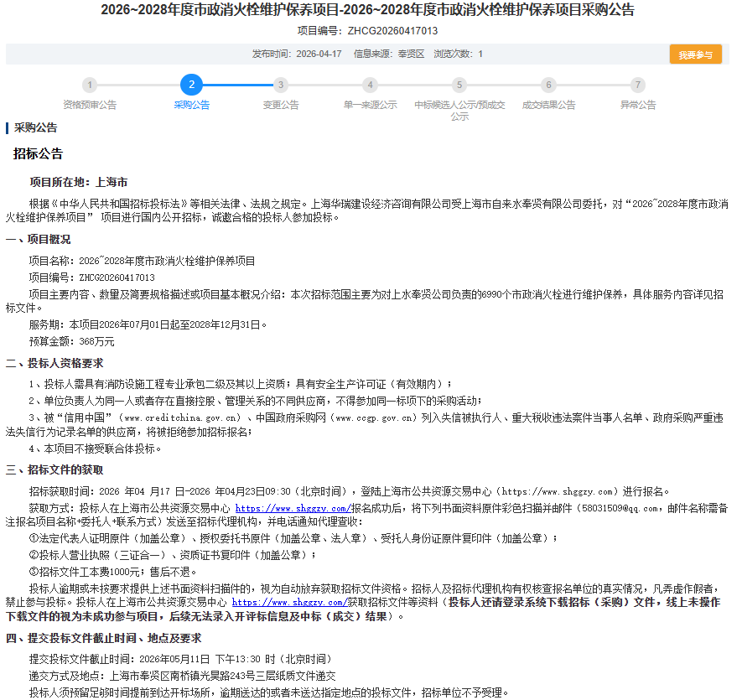This screenshot has height=700, width=742.
Task: Click the active 采购公告 step label
Action: tap(191, 106)
